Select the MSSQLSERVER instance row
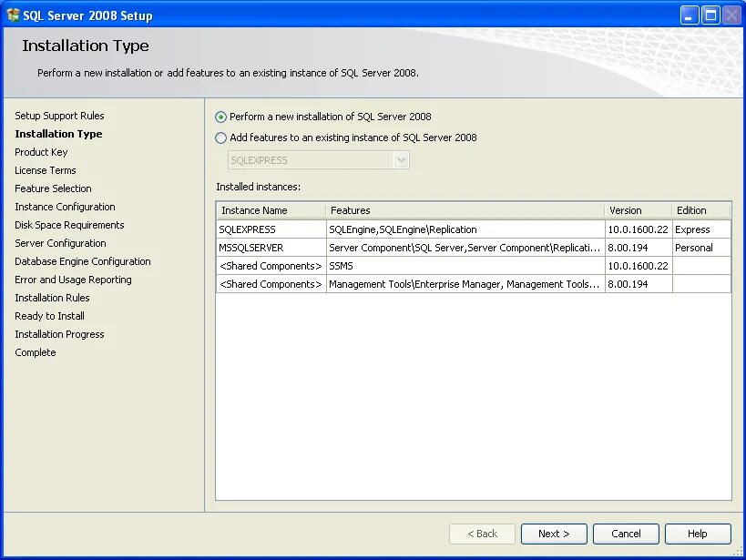 click(x=474, y=248)
